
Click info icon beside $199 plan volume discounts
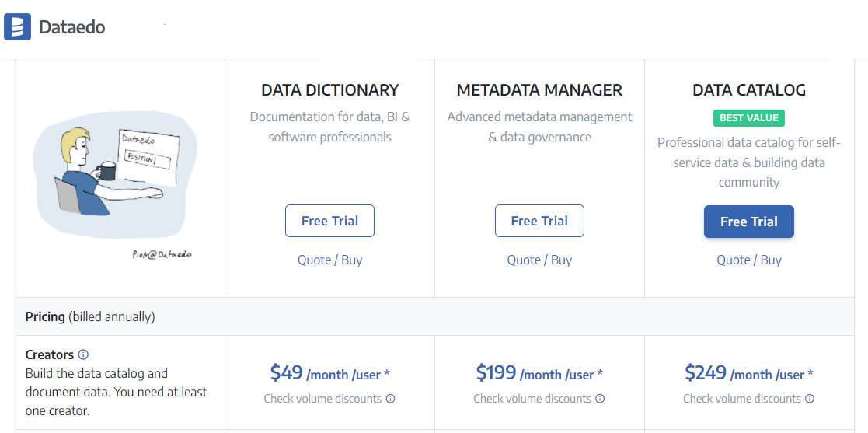[600, 399]
